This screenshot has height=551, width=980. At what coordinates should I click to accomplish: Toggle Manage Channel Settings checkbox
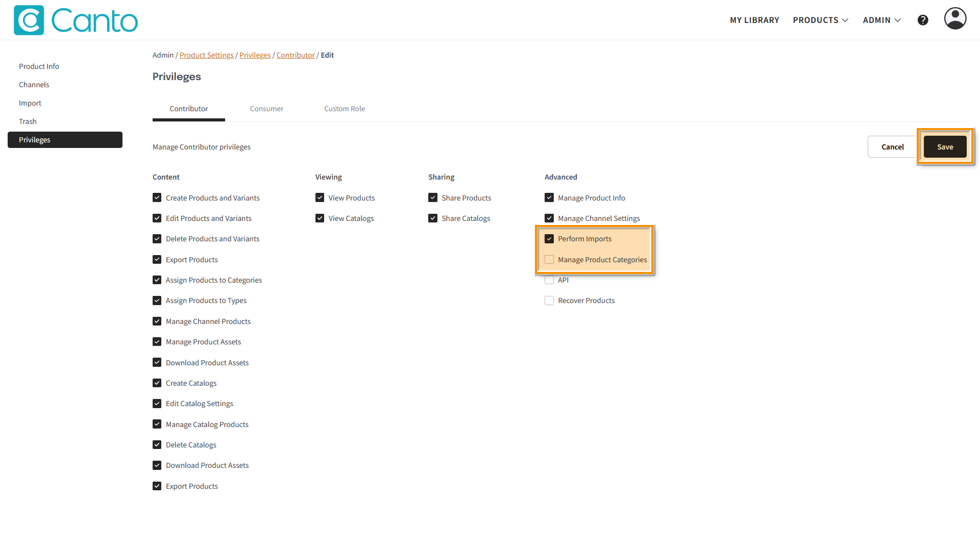pyautogui.click(x=549, y=218)
